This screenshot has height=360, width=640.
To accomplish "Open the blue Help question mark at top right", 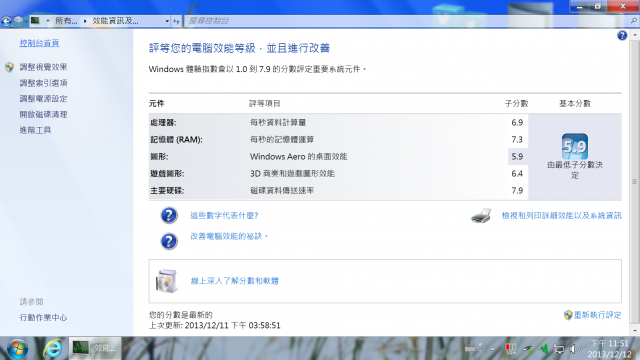I will [622, 36].
